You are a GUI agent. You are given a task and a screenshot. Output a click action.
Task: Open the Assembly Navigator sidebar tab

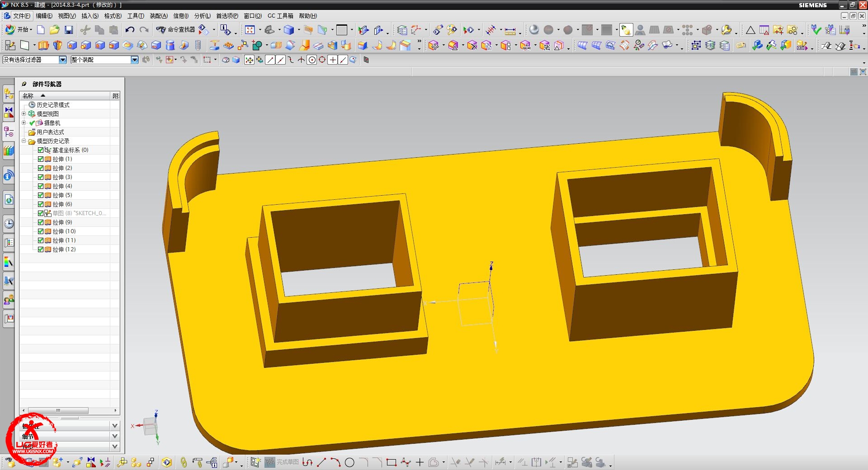[9, 94]
